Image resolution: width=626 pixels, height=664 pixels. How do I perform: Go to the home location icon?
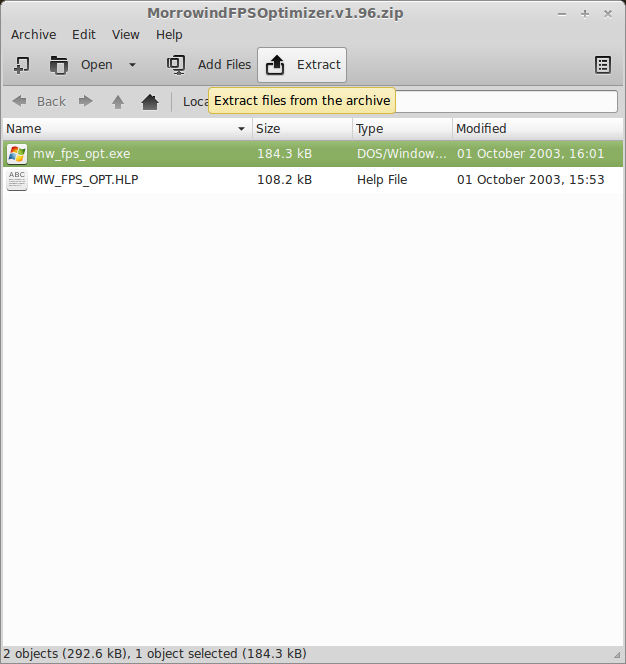coord(150,102)
